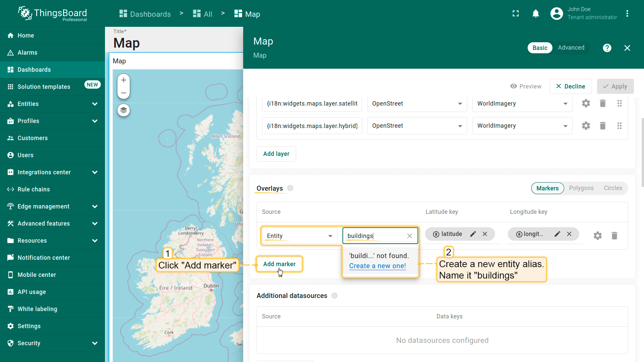644x362 pixels.
Task: Toggle fullscreen mode icon
Action: (x=516, y=14)
